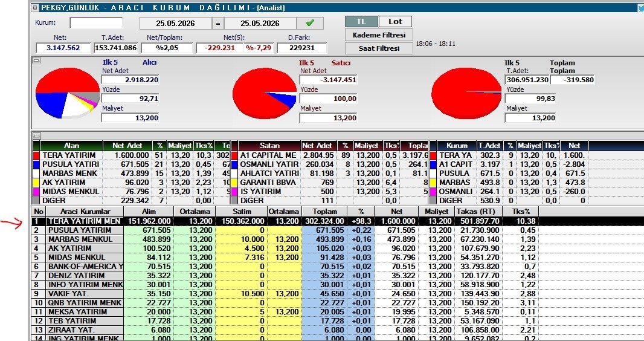The height and width of the screenshot is (341, 644).
Task: Select the ZIRAAT YAT. row
Action: coord(285,330)
